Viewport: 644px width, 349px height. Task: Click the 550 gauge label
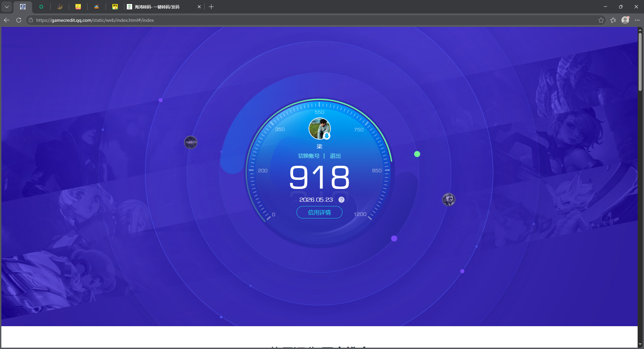pyautogui.click(x=319, y=112)
